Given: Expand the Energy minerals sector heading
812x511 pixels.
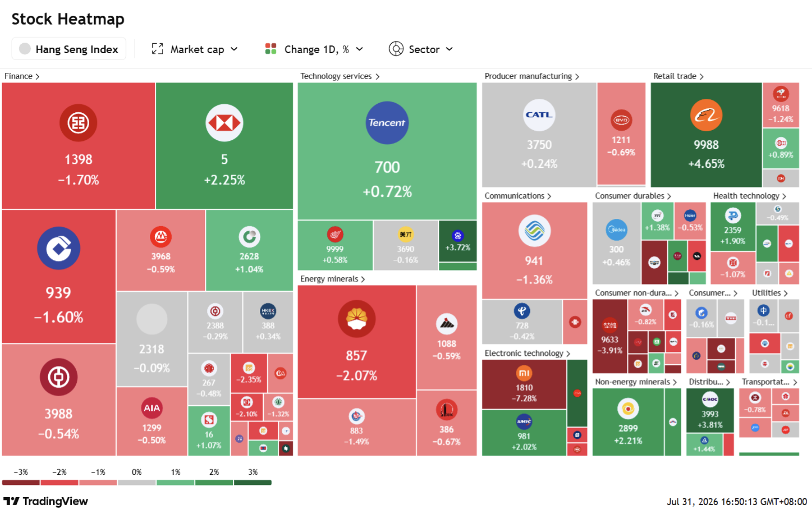Looking at the screenshot, I should coord(333,279).
